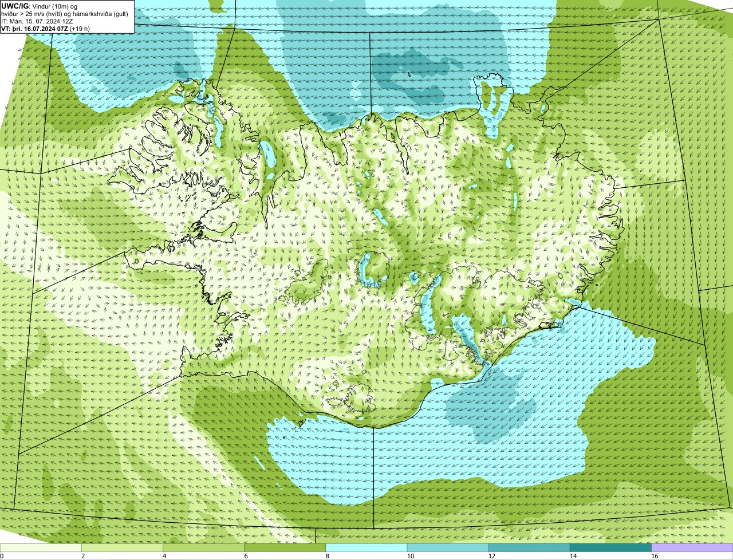Viewport: 733px width, 560px height.
Task: Click the 'IT: Mán. 15. 07. 2024 12Z' line
Action: [37, 21]
